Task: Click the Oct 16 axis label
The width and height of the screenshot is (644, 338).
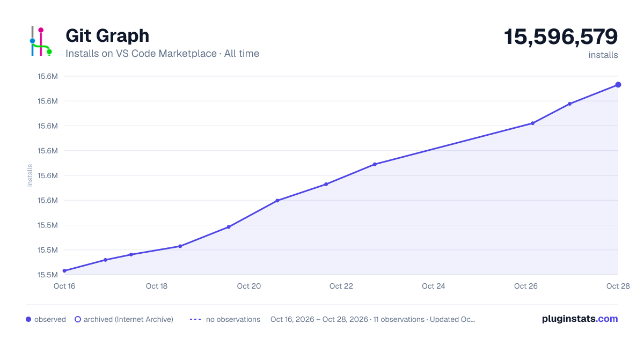Action: (x=64, y=286)
